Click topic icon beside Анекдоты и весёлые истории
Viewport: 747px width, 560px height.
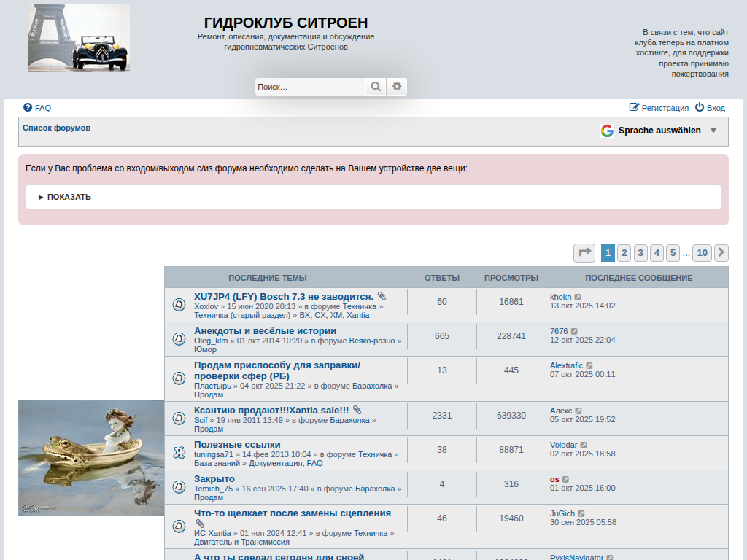(x=179, y=339)
